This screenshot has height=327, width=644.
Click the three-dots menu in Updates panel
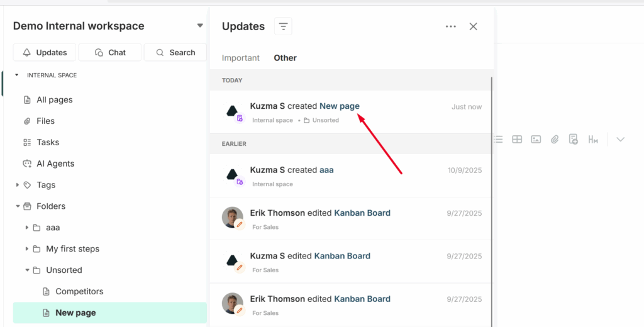click(450, 26)
